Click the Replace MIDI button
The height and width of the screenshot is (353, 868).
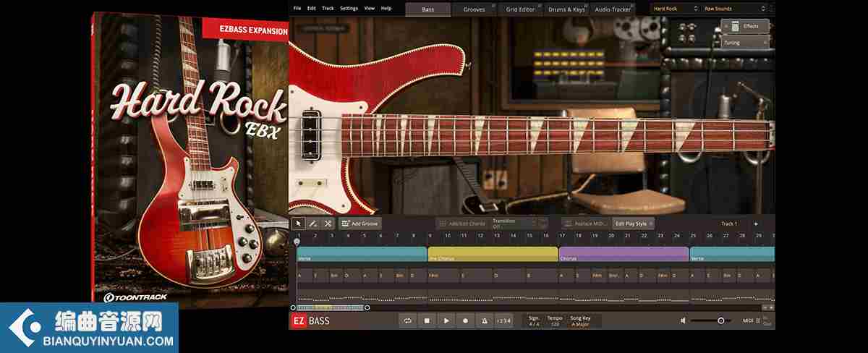click(x=587, y=224)
